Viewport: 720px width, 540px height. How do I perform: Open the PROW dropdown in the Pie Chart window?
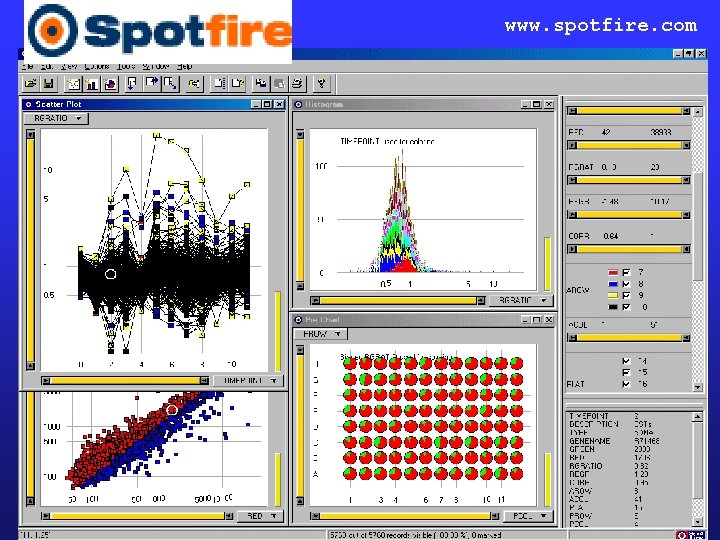pyautogui.click(x=321, y=334)
